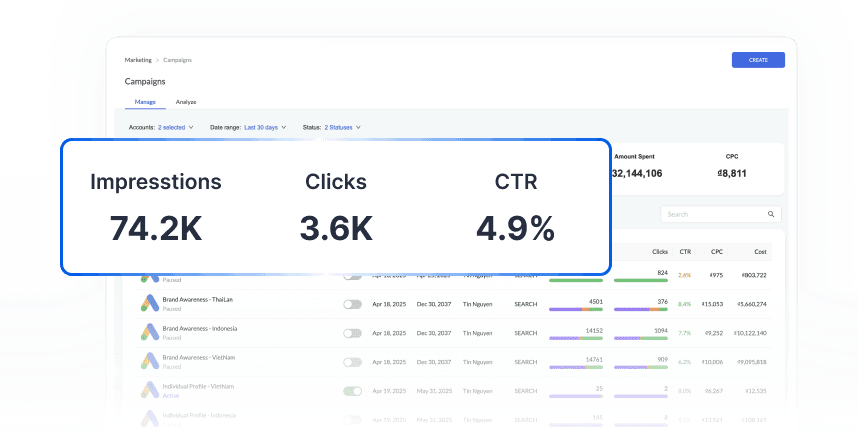Click the Campaigns page heading
Image resolution: width=858 pixels, height=432 pixels.
(145, 82)
